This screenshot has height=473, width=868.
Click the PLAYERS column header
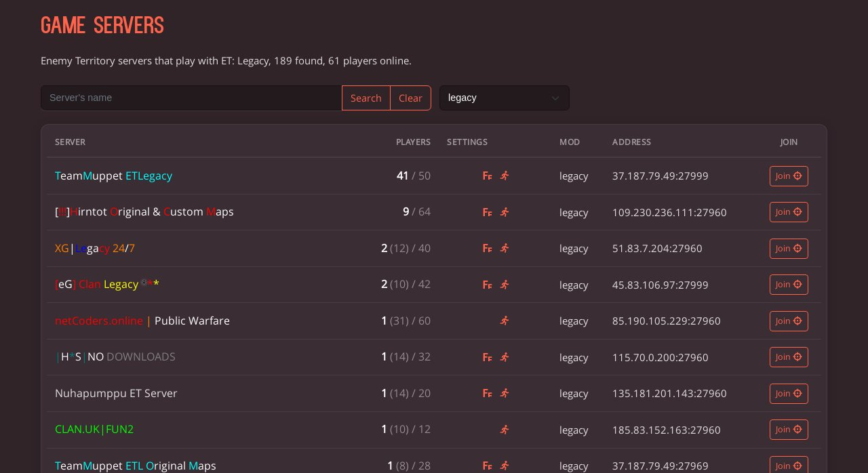(413, 142)
